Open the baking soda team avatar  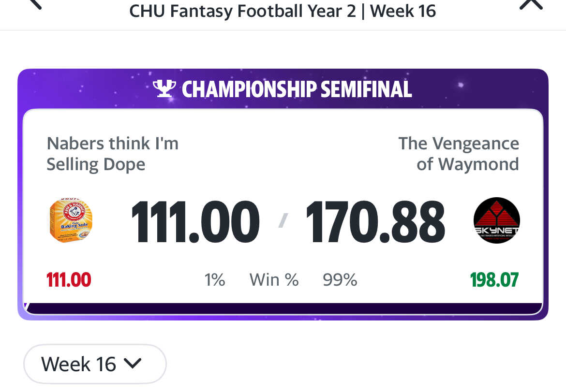pos(71,220)
